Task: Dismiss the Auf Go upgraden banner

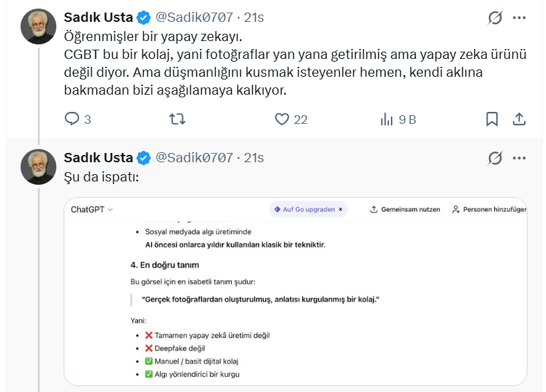Action: click(x=341, y=209)
